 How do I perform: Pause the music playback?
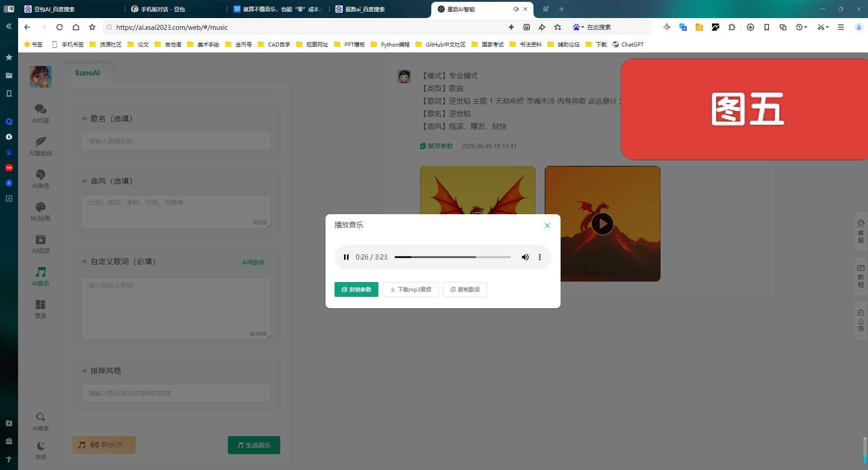tap(346, 257)
